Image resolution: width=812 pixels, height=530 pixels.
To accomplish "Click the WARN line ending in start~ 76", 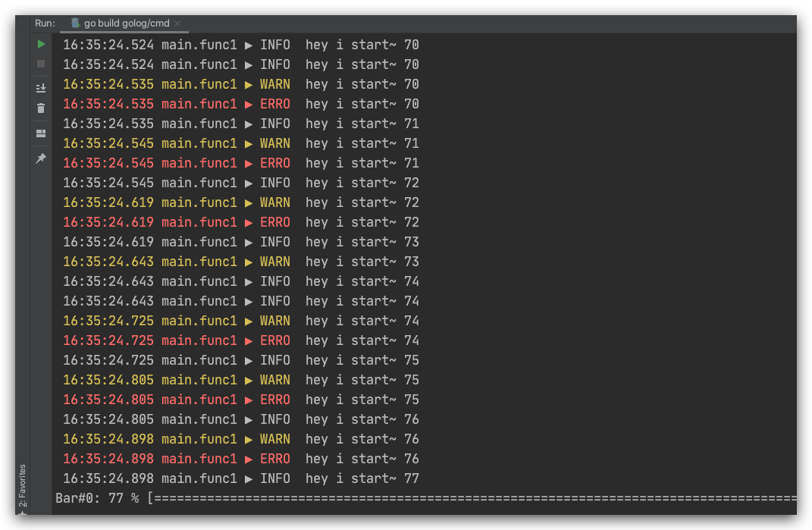I will pyautogui.click(x=241, y=439).
